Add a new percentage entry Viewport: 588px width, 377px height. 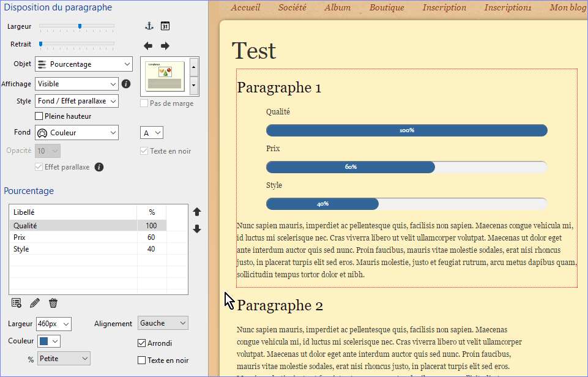pos(17,303)
